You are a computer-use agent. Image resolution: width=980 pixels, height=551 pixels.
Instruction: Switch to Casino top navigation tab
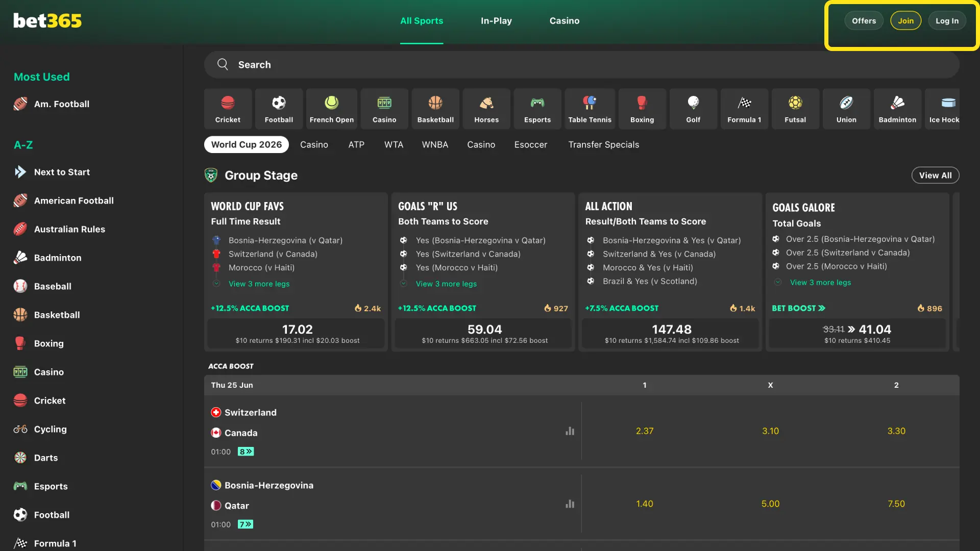point(565,21)
